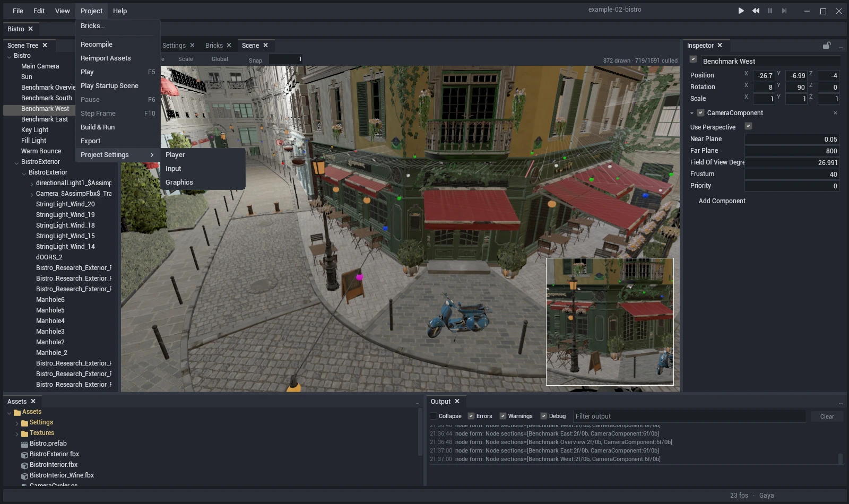Toggle the Errors filter checkbox
The width and height of the screenshot is (849, 504).
pos(471,416)
